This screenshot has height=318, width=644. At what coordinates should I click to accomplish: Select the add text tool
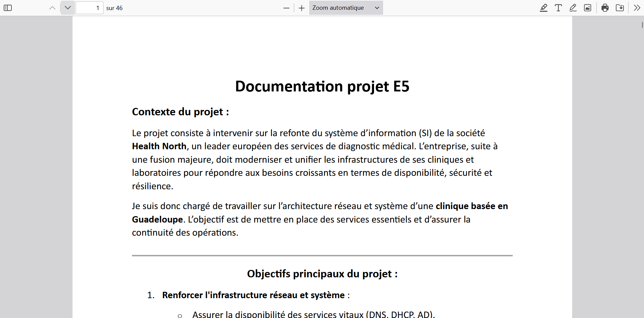click(558, 8)
